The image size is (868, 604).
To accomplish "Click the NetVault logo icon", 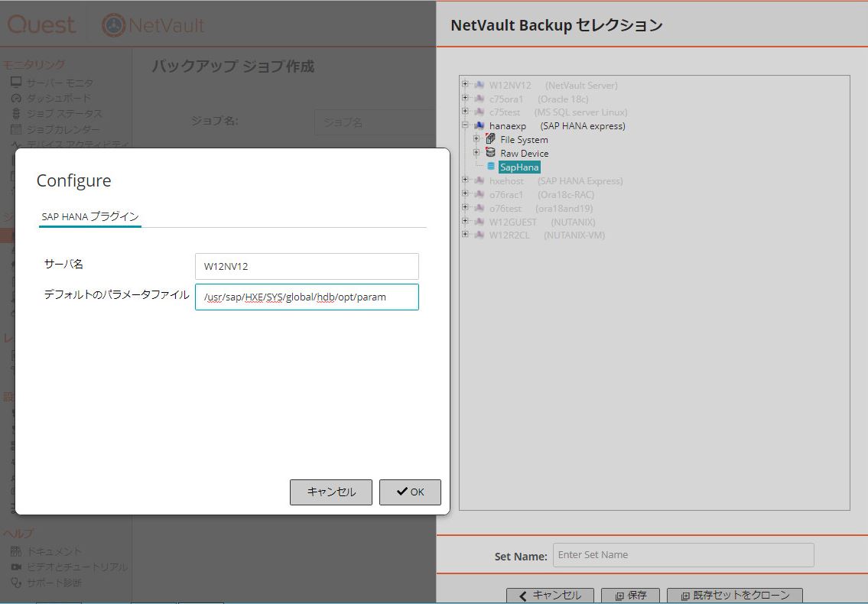I will [x=113, y=25].
